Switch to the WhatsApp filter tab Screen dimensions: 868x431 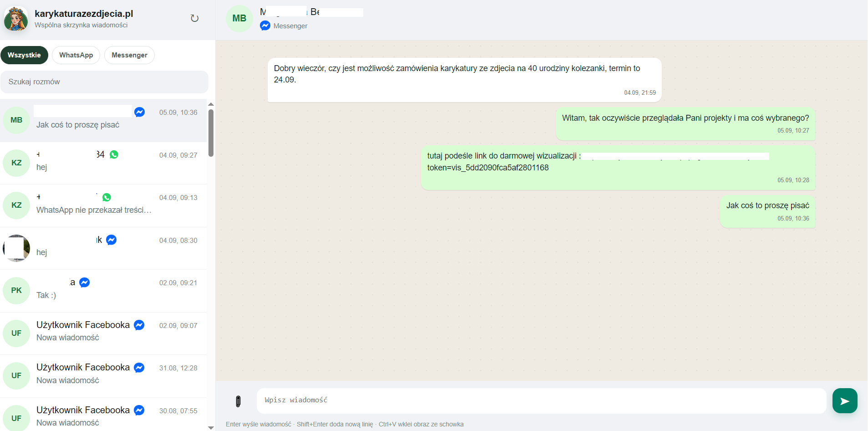pyautogui.click(x=76, y=55)
